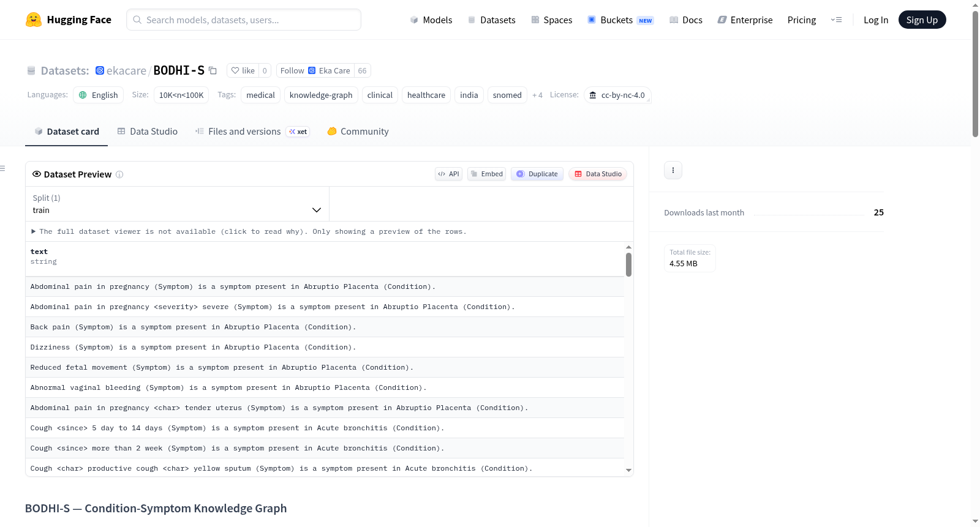Select the 10K<n<100K size tag
The height and width of the screenshot is (527, 980).
click(x=181, y=95)
